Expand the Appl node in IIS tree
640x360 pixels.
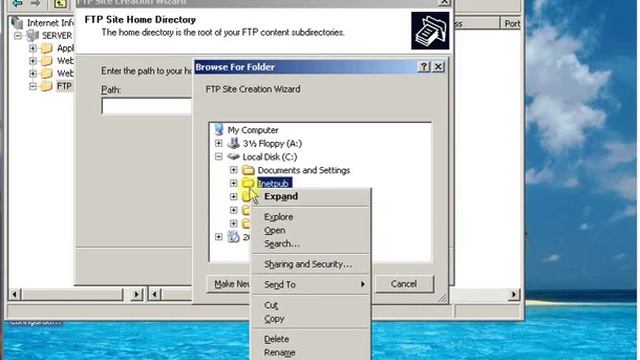(x=33, y=48)
